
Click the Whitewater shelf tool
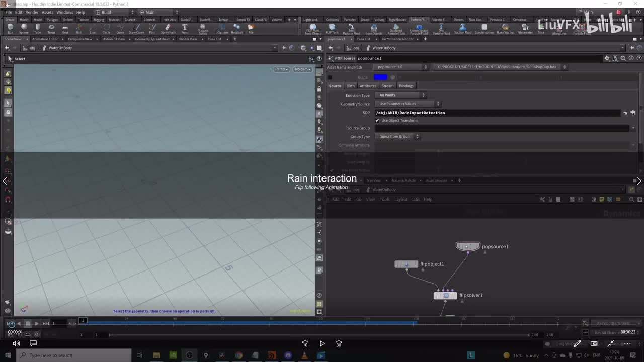[x=525, y=29]
